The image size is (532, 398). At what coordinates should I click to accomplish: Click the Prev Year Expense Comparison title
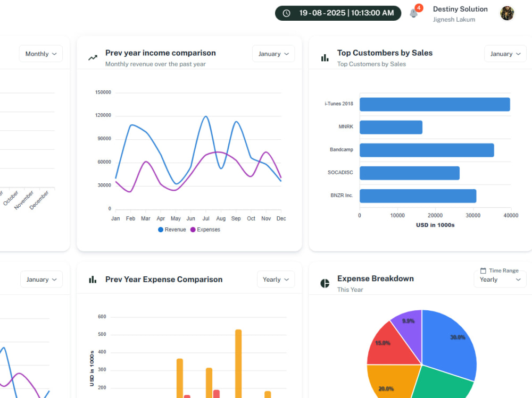tap(164, 280)
